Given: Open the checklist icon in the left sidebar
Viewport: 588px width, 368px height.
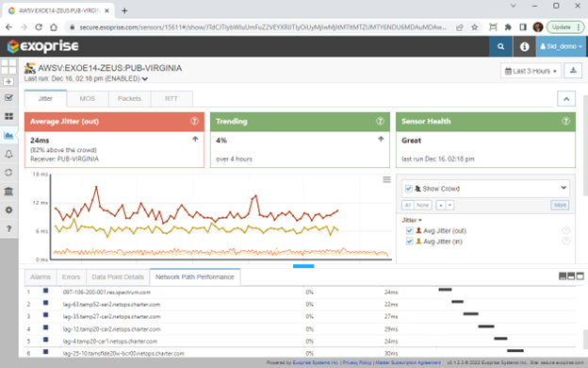Looking at the screenshot, I should (8, 98).
